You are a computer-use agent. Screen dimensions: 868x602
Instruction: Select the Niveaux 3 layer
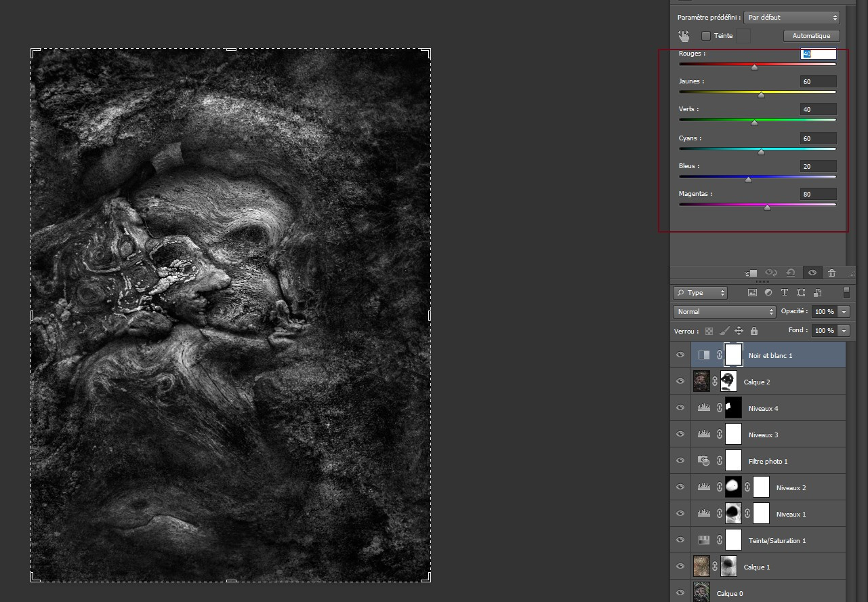point(763,435)
